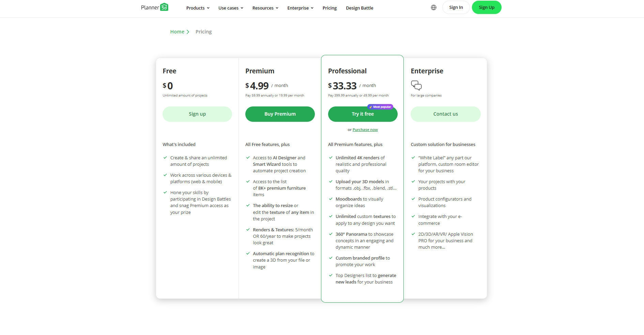Click the Try it free button
The height and width of the screenshot is (335, 644).
click(363, 114)
